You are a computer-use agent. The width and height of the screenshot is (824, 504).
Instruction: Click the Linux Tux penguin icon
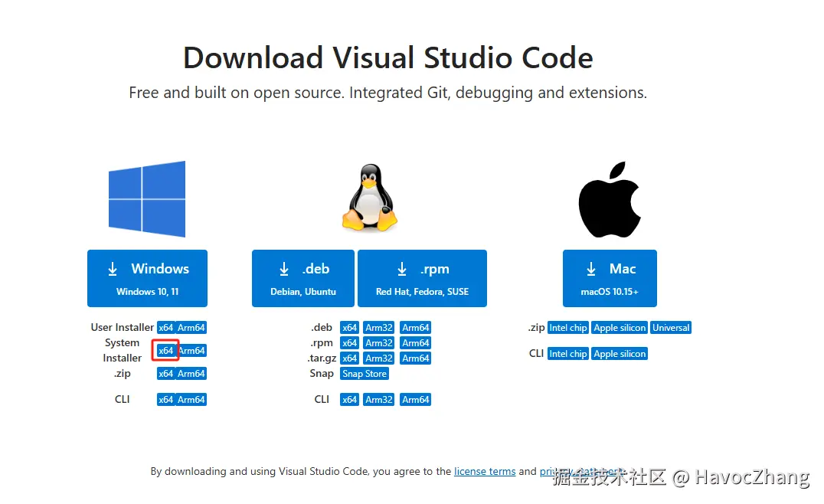[x=369, y=197]
